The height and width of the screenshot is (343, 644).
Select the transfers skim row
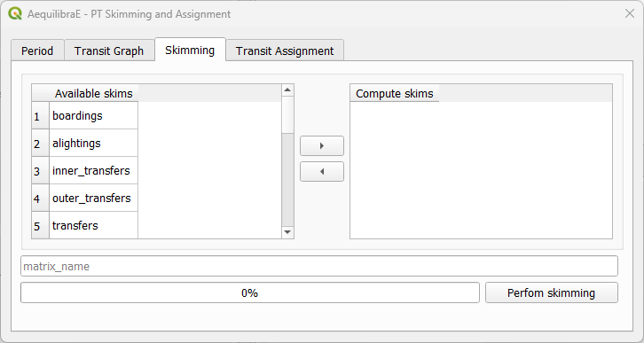[x=94, y=225]
